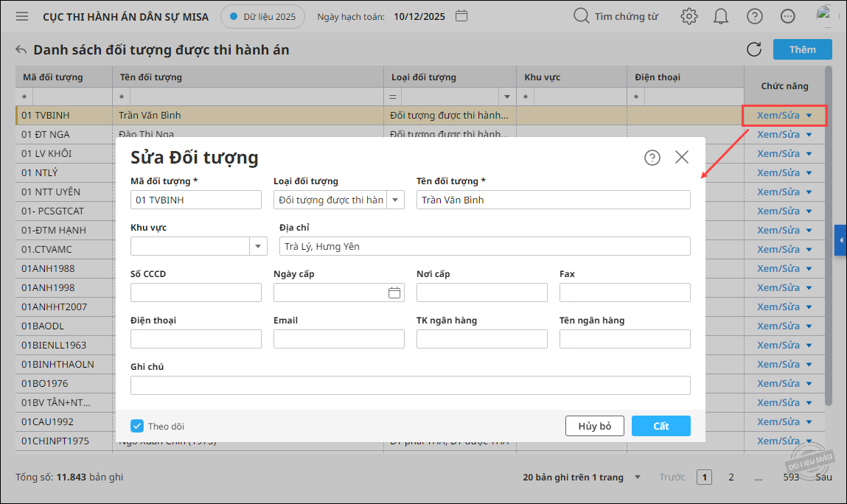Expand the Loại đối tượng dropdown in the dialog
847x504 pixels.
click(x=395, y=200)
